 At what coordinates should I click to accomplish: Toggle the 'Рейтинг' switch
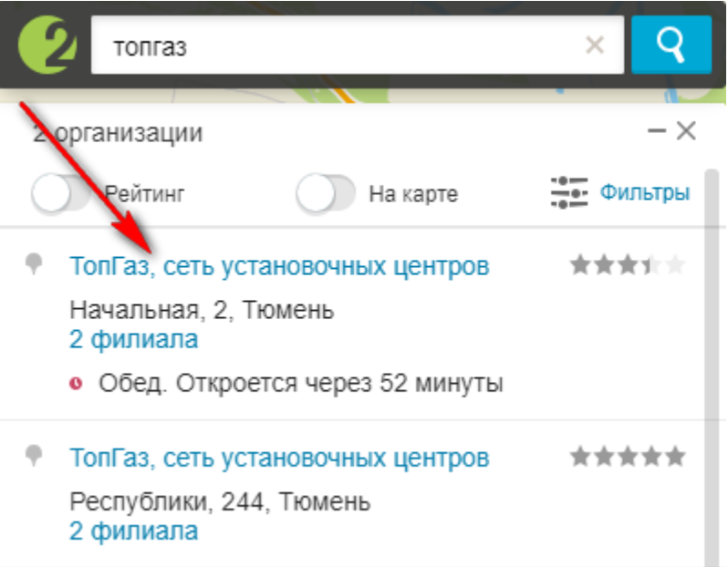[61, 193]
